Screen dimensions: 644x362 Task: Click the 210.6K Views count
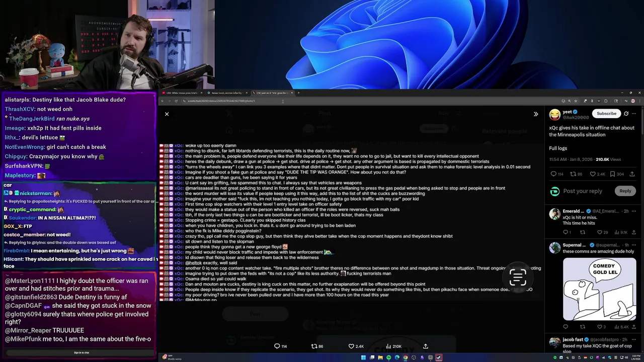coord(609,159)
